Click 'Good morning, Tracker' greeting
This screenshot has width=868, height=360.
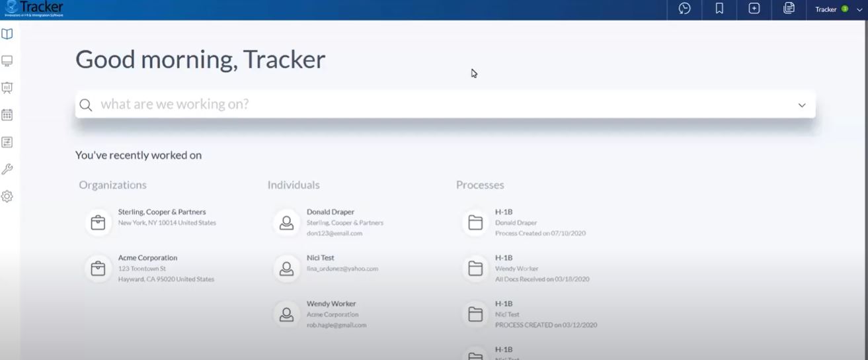pos(200,60)
